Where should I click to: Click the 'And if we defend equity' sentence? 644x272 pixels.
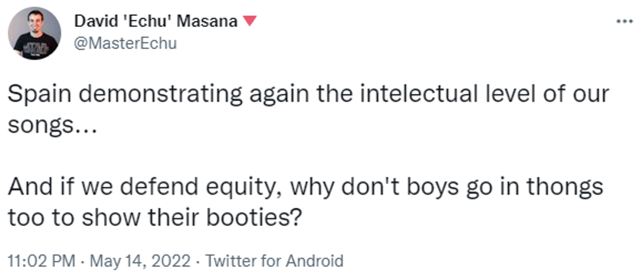point(145,187)
